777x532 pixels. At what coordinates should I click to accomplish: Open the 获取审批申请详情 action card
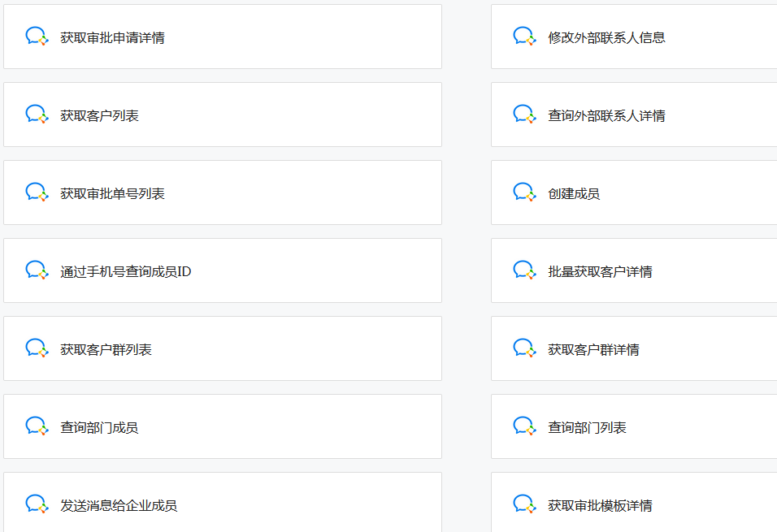click(223, 37)
